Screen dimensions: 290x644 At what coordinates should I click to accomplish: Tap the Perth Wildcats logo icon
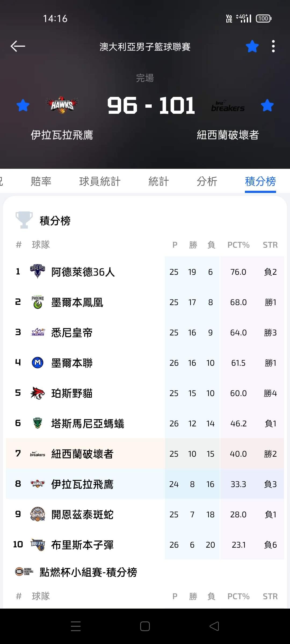[x=38, y=393]
